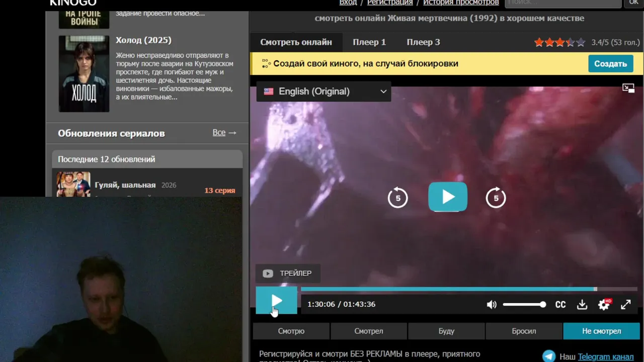Open Гуляй, шальная series entry
Screen dimensions: 644x362
coord(125,185)
